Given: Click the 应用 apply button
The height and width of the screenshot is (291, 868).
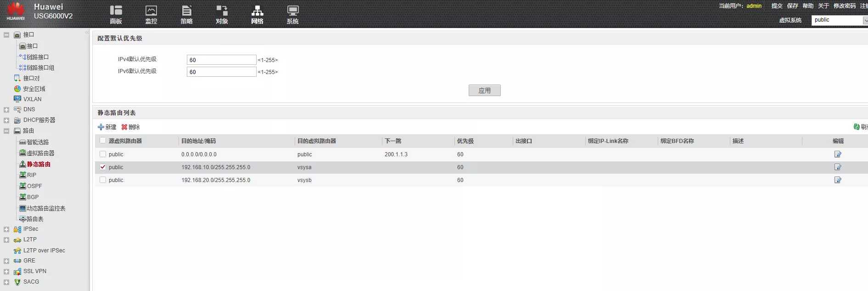Looking at the screenshot, I should point(484,91).
